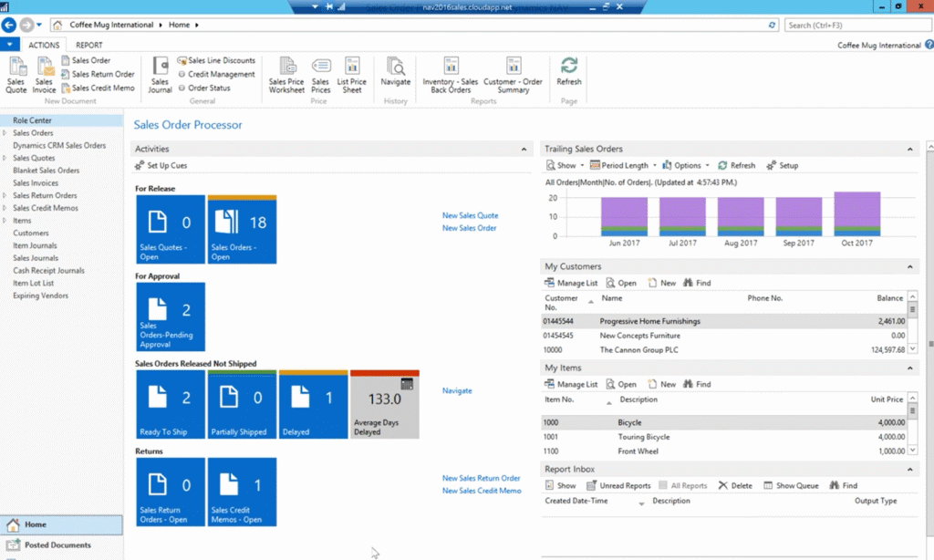
Task: Open the Partially Shipped tile
Action: (242, 405)
